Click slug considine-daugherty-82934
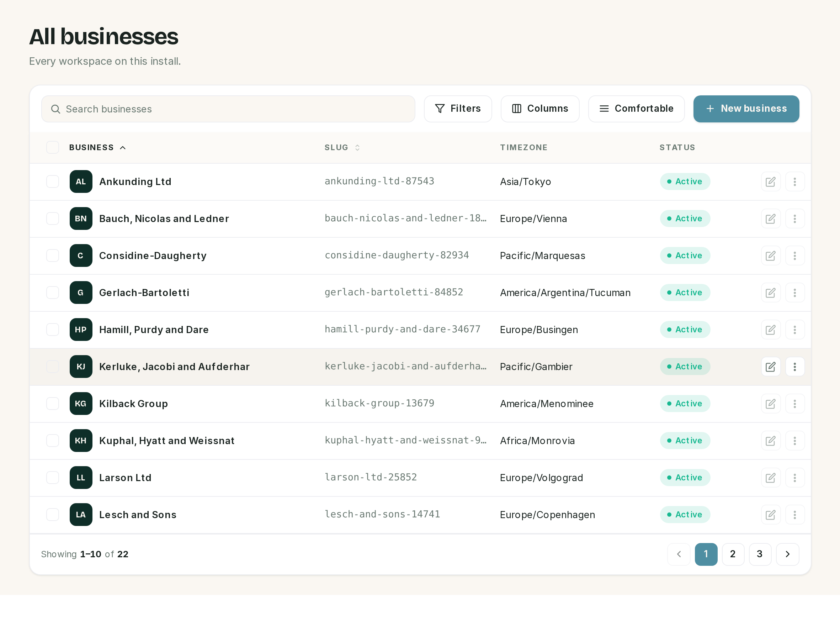This screenshot has width=840, height=632. (x=397, y=256)
